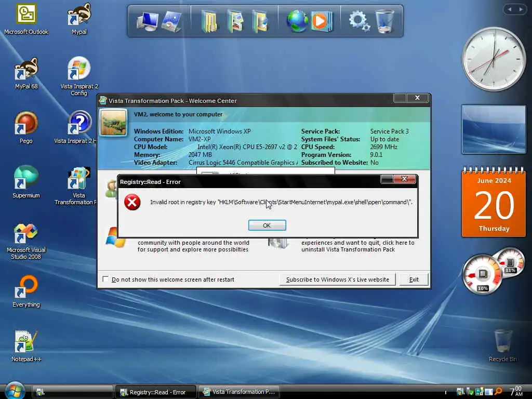The image size is (532, 399).
Task: Click '2699 MHz' CPU speed value
Action: pos(384,147)
